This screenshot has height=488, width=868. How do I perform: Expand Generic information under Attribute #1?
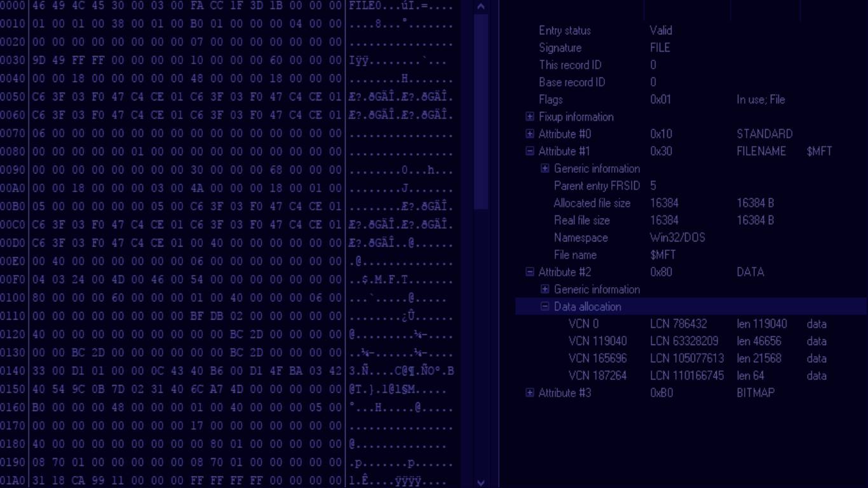(545, 168)
